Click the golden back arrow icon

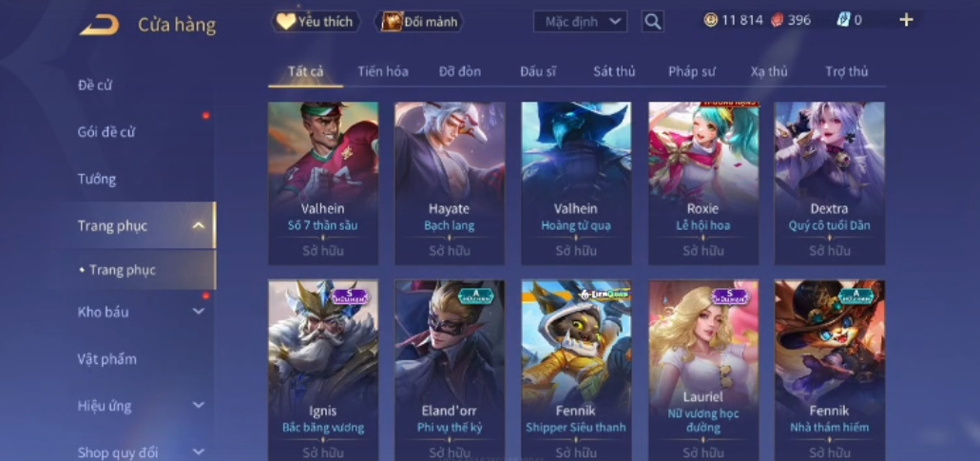100,25
